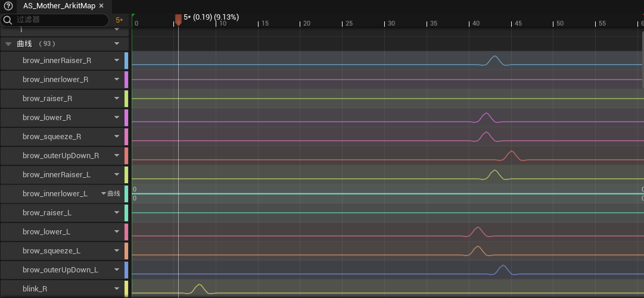Click brow_lower_R magenta color swatch
Viewport: 644px width, 298px height.
(x=126, y=118)
